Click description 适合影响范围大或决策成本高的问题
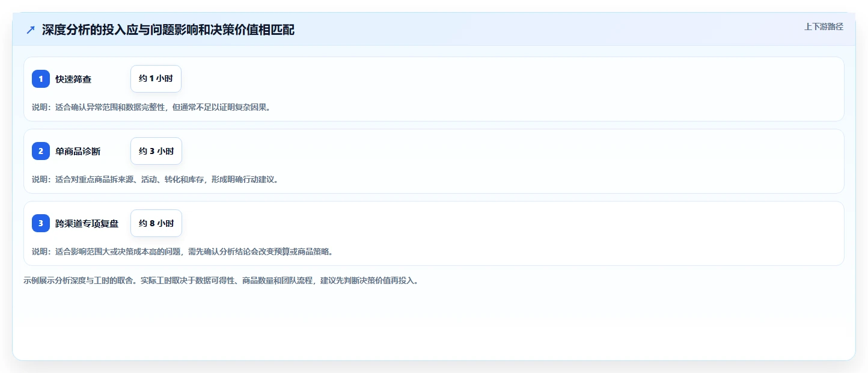Image resolution: width=868 pixels, height=373 pixels. (x=118, y=251)
